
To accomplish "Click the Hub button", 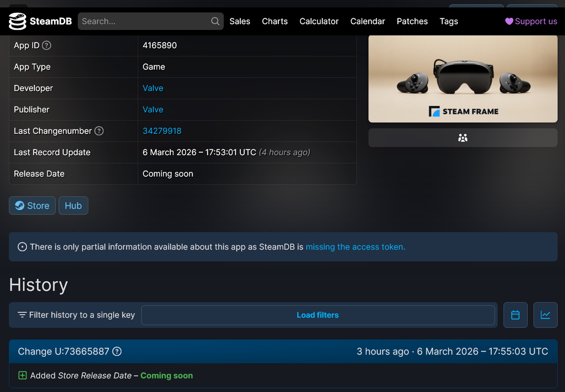I will pos(73,206).
